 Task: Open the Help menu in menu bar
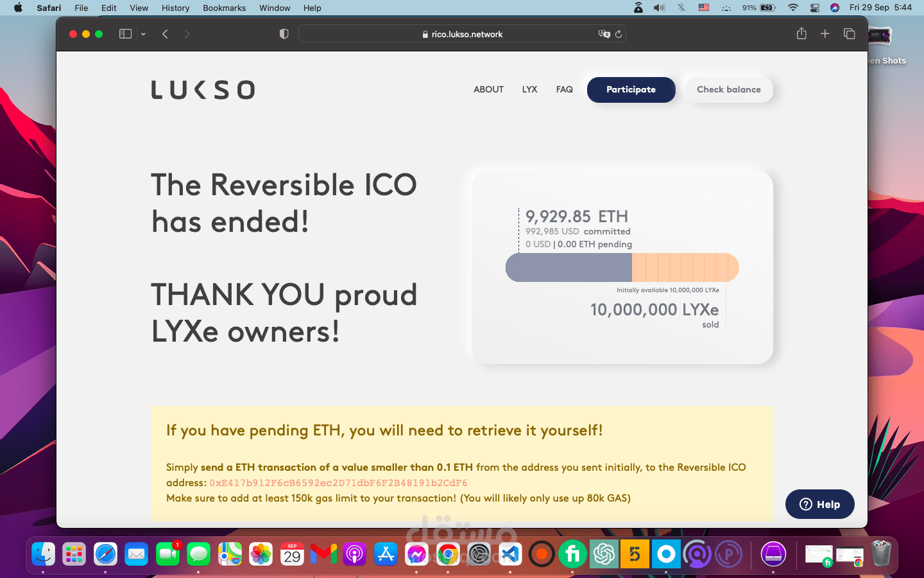click(312, 8)
